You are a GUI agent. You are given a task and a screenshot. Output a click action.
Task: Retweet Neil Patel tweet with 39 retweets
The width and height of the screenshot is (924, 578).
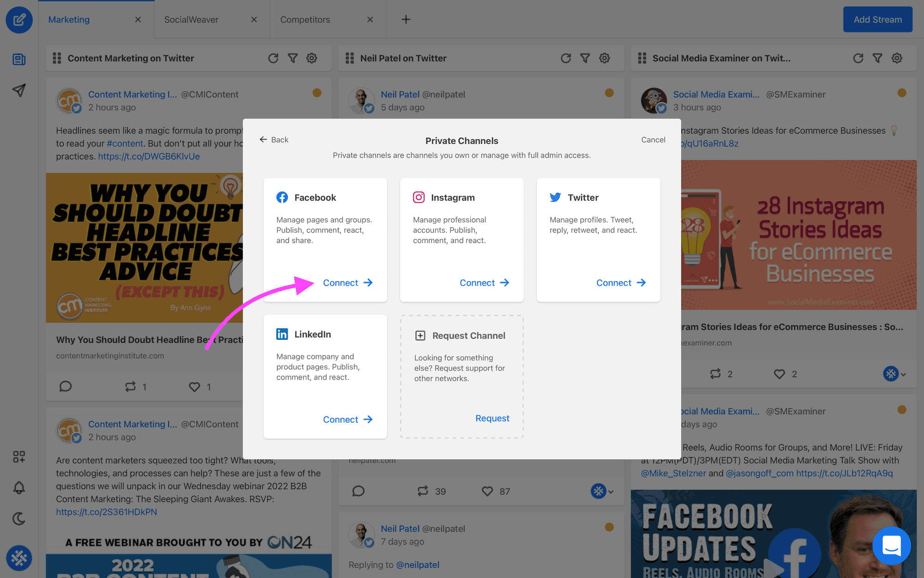coord(423,491)
